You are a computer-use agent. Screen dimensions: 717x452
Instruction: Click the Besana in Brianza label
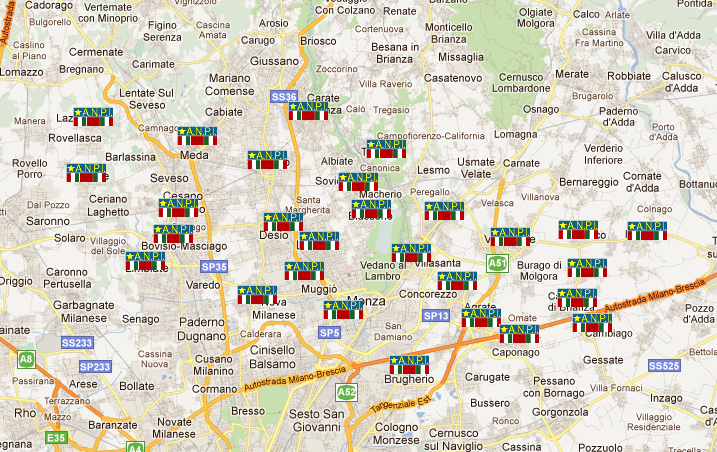coord(395,53)
